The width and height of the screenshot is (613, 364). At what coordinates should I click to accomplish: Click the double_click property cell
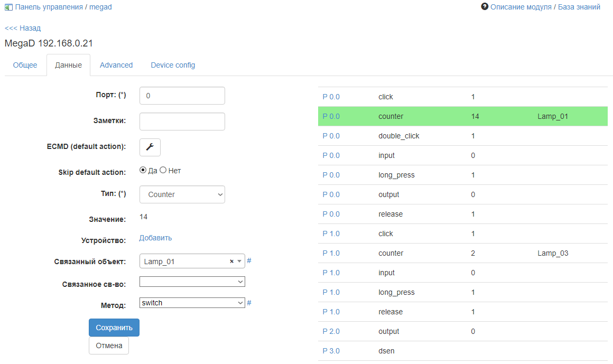[x=399, y=136]
